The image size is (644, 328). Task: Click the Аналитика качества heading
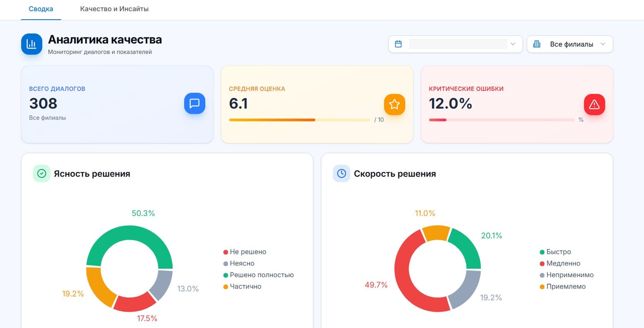click(105, 40)
